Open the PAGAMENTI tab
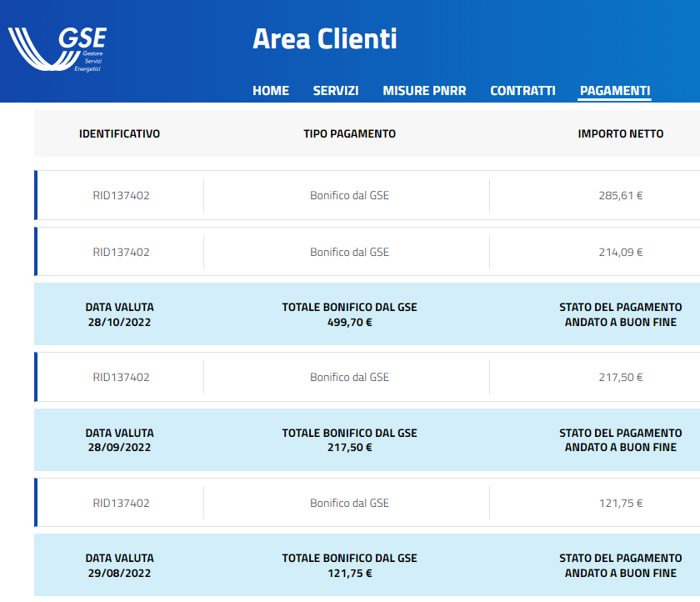This screenshot has height=602, width=700. tap(614, 91)
